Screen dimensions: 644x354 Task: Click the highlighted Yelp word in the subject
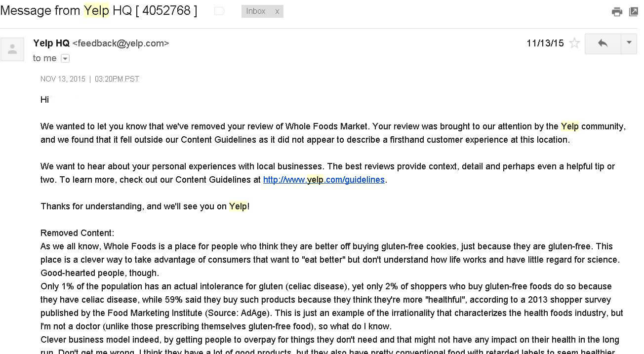click(96, 10)
